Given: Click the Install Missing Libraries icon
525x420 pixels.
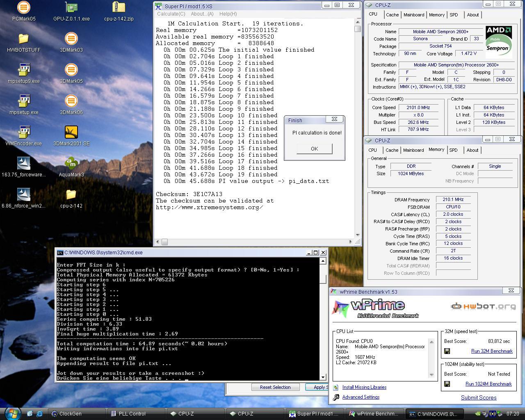Looking at the screenshot, I should click(x=336, y=387).
